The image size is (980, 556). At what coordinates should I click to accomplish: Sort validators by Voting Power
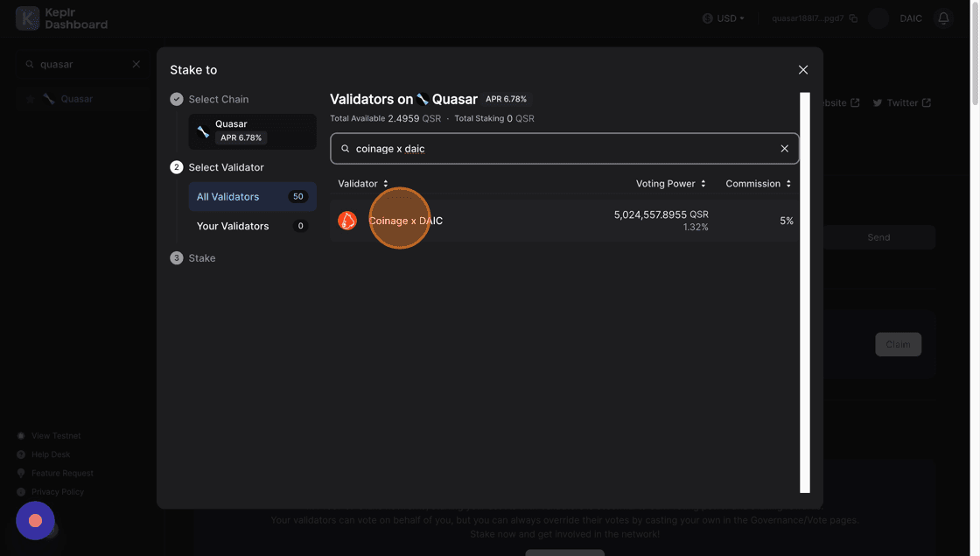[670, 184]
